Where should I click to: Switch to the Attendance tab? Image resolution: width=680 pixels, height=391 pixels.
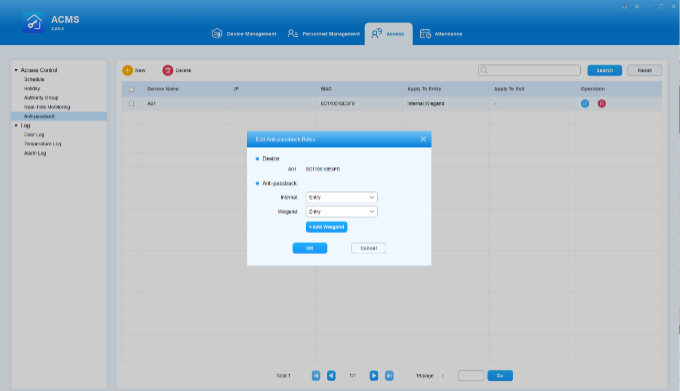441,34
